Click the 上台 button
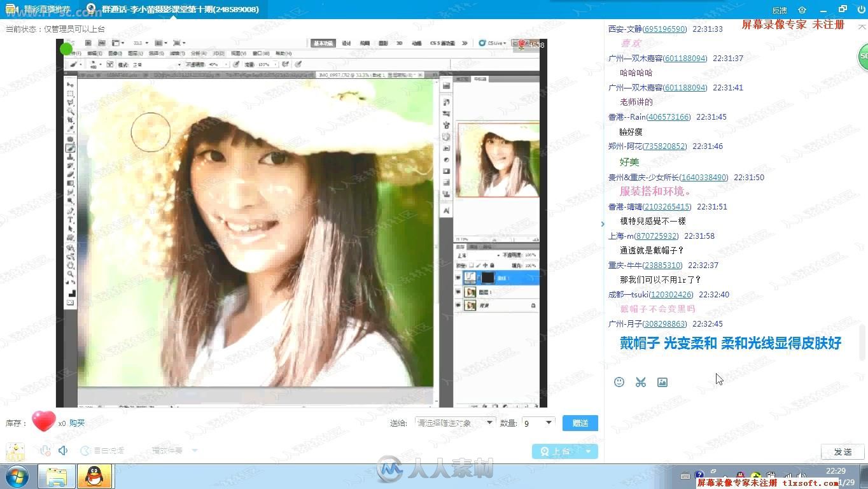 pyautogui.click(x=556, y=451)
